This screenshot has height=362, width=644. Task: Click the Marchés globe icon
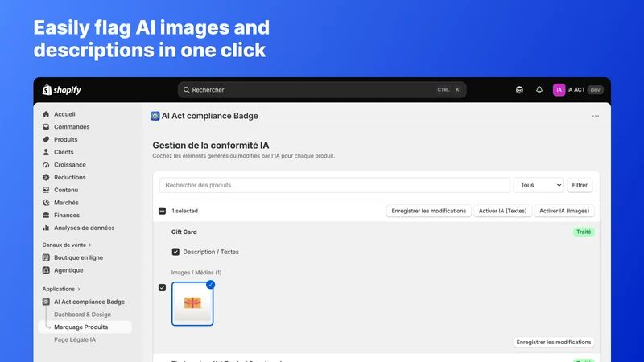[46, 203]
